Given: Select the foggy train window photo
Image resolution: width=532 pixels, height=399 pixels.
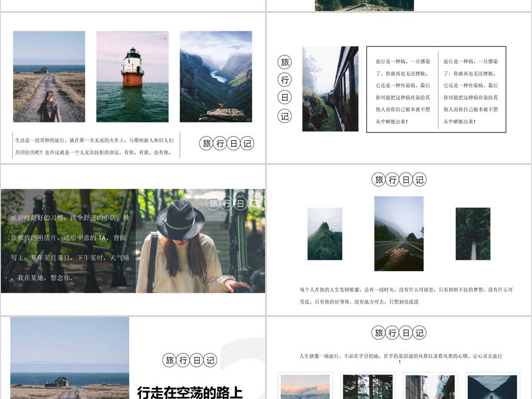Looking at the screenshot, I should (330, 89).
